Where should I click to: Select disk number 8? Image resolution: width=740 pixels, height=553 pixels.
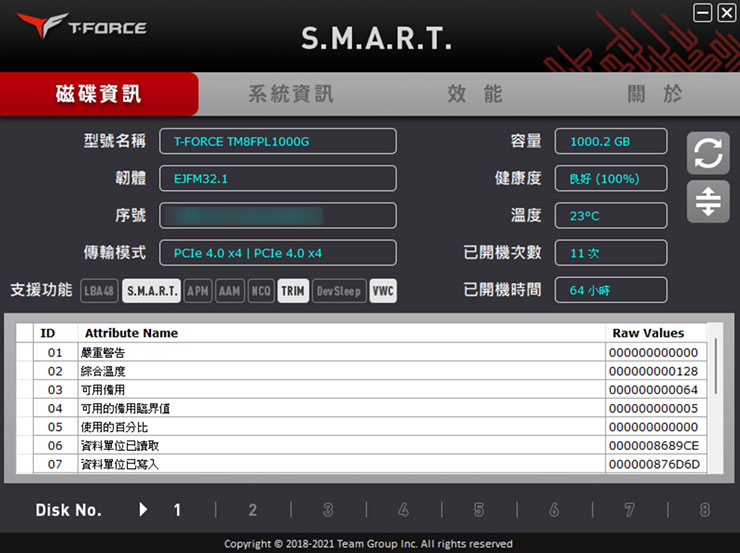tap(705, 510)
